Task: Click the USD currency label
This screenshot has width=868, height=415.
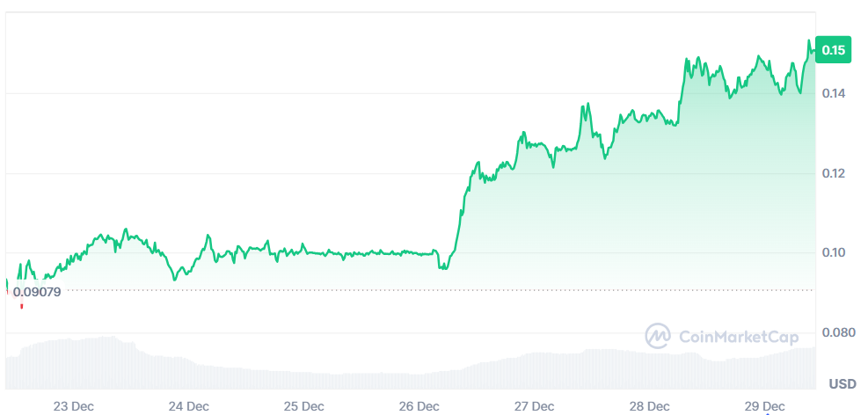Action: pyautogui.click(x=842, y=384)
